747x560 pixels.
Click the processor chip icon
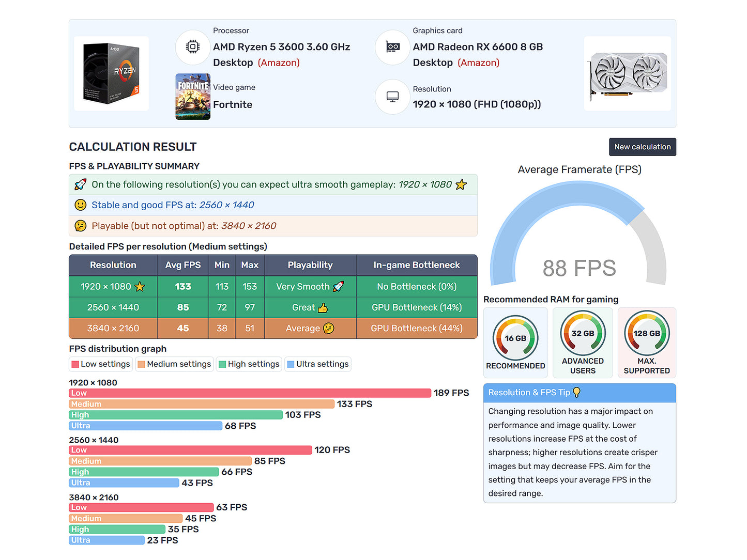pos(193,47)
